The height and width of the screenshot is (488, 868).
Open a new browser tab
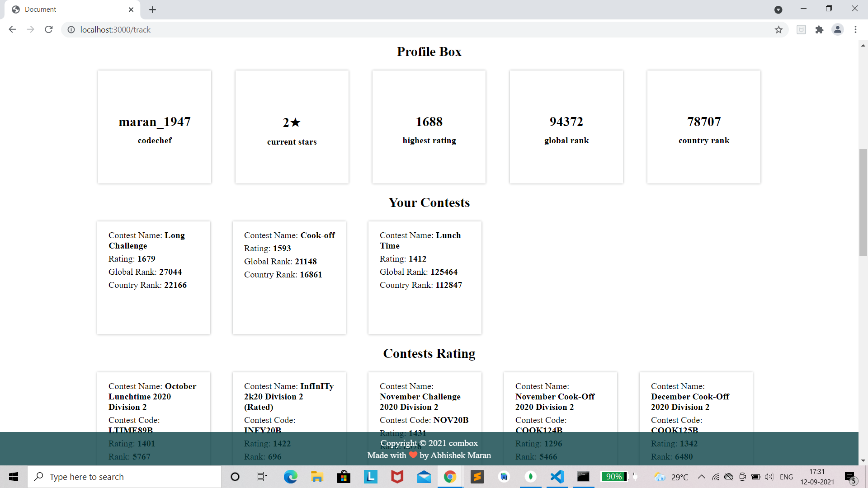152,9
